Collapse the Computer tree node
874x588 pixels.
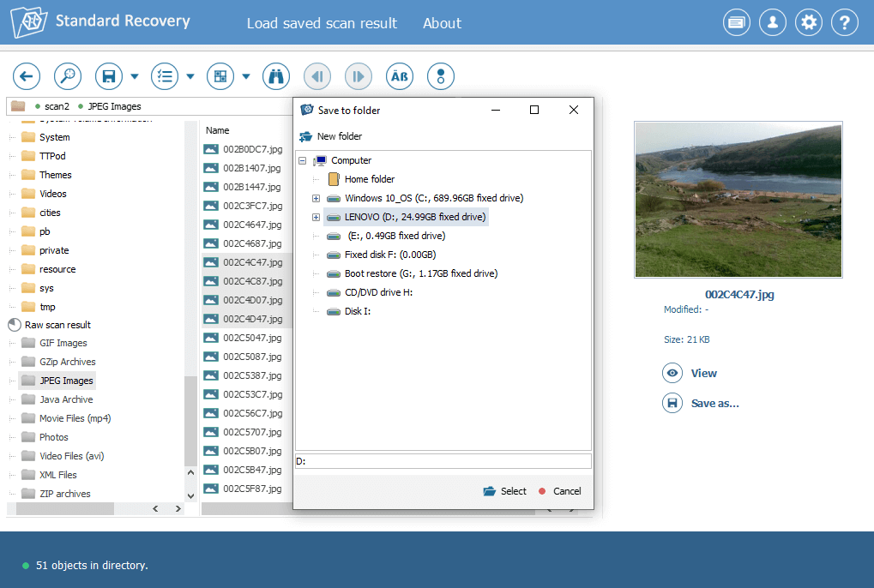point(302,160)
